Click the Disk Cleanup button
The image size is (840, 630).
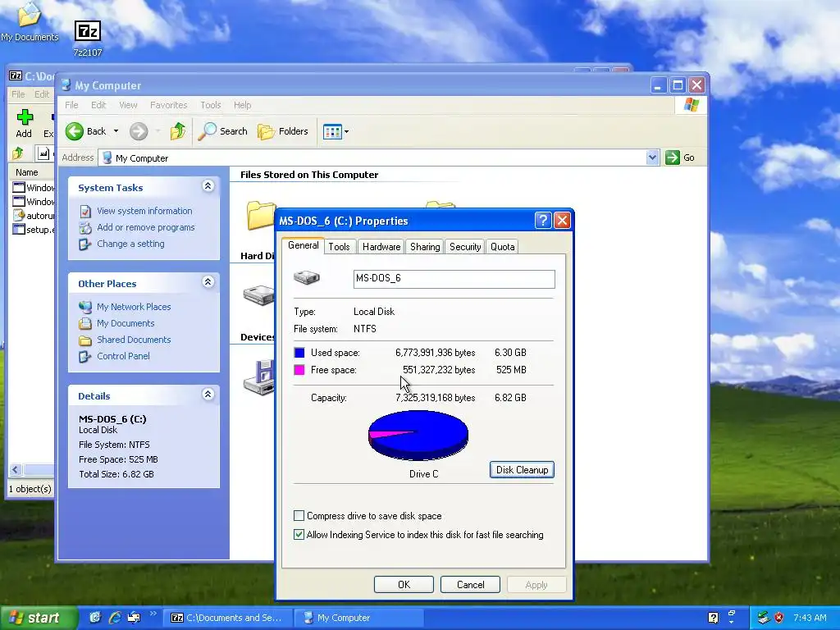coord(522,470)
